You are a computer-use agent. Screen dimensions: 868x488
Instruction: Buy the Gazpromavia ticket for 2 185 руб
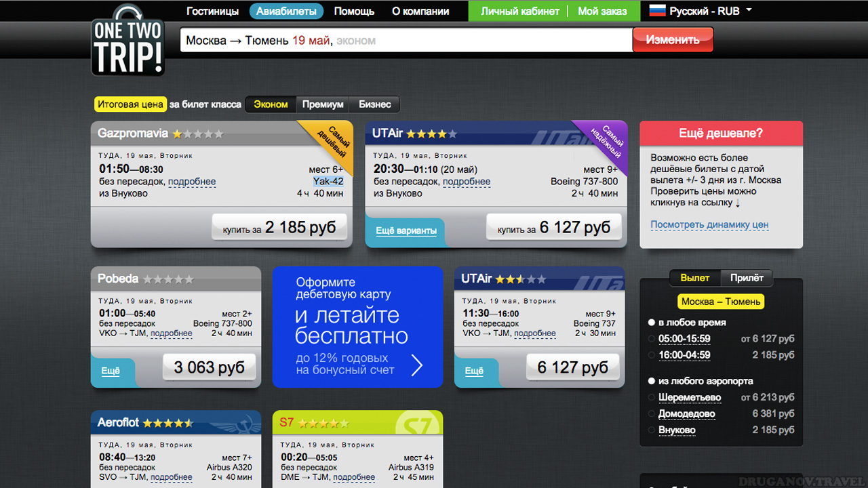279,228
